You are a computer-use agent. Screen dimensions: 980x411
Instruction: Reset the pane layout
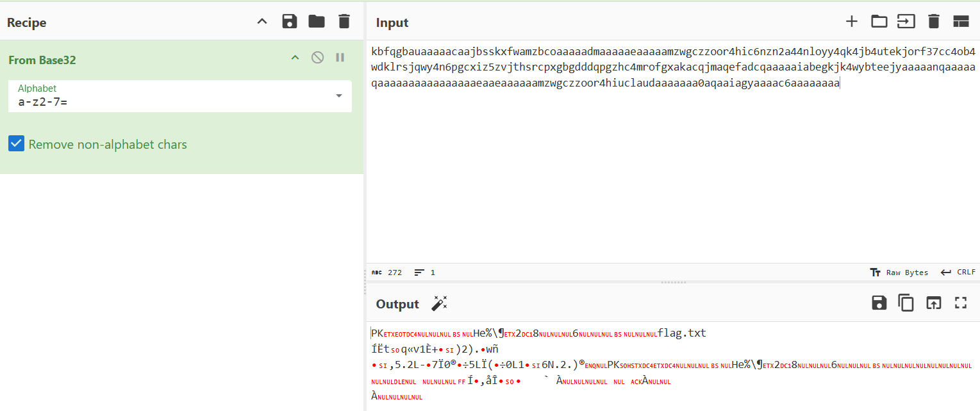(961, 22)
